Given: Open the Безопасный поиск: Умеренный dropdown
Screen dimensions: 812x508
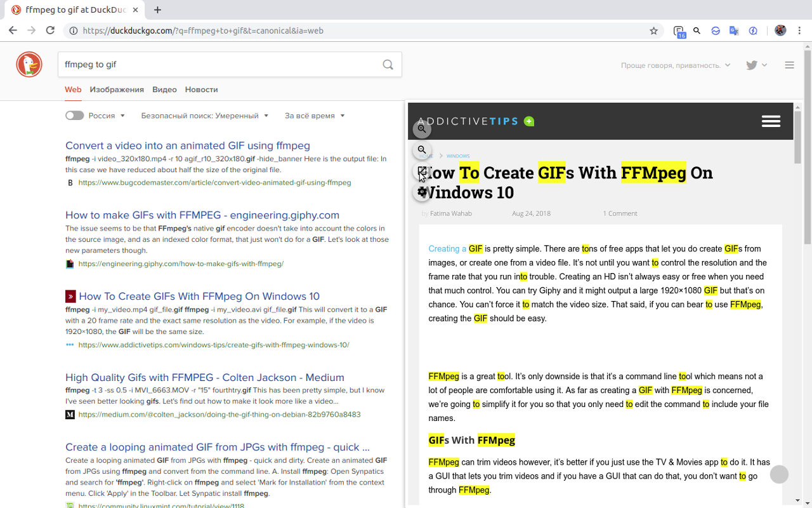Looking at the screenshot, I should tap(205, 116).
